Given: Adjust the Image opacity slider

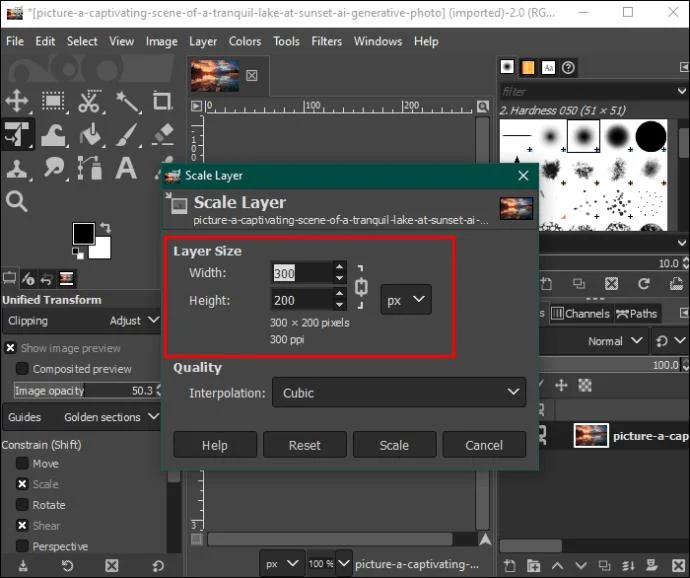Looking at the screenshot, I should (87, 390).
